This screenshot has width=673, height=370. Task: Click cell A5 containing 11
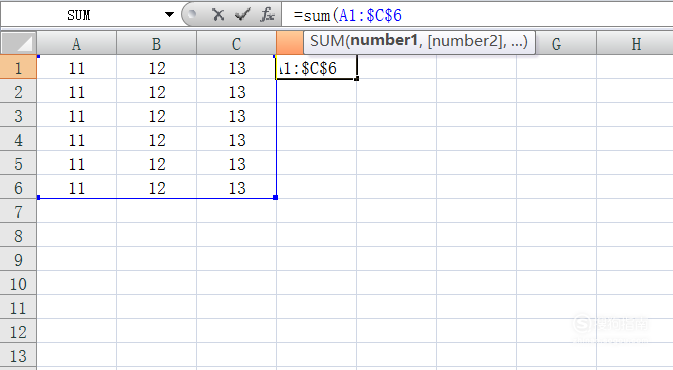point(76,164)
